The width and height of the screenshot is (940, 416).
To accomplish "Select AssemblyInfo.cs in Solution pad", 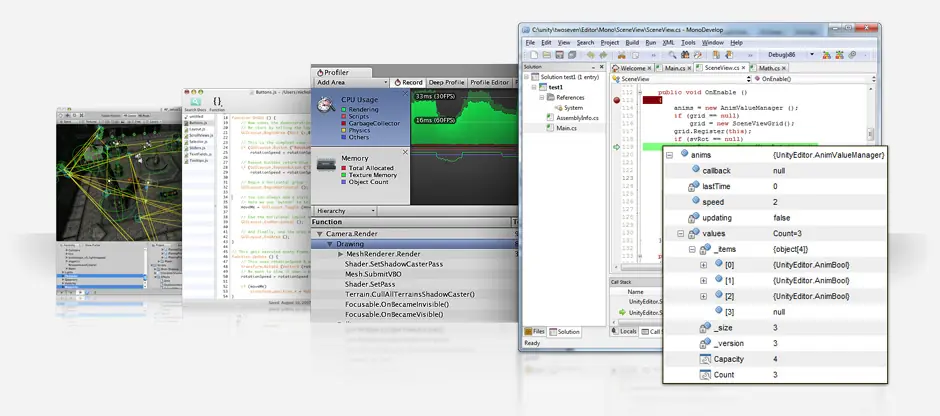I will tap(570, 118).
